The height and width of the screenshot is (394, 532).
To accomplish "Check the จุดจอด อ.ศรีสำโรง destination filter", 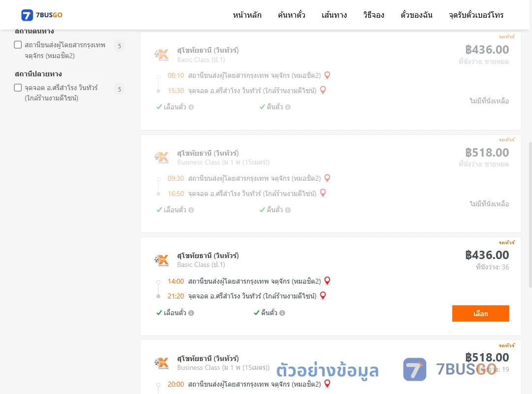I will pyautogui.click(x=18, y=88).
